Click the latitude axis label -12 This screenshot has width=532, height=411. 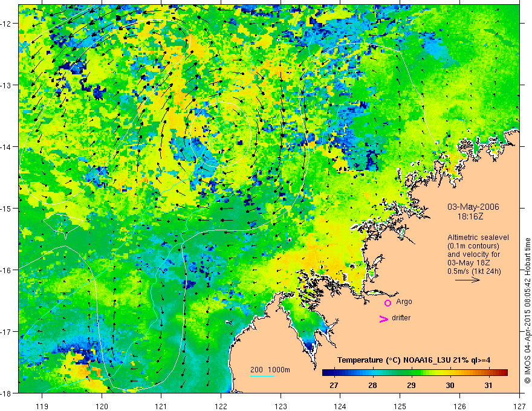pos(7,24)
